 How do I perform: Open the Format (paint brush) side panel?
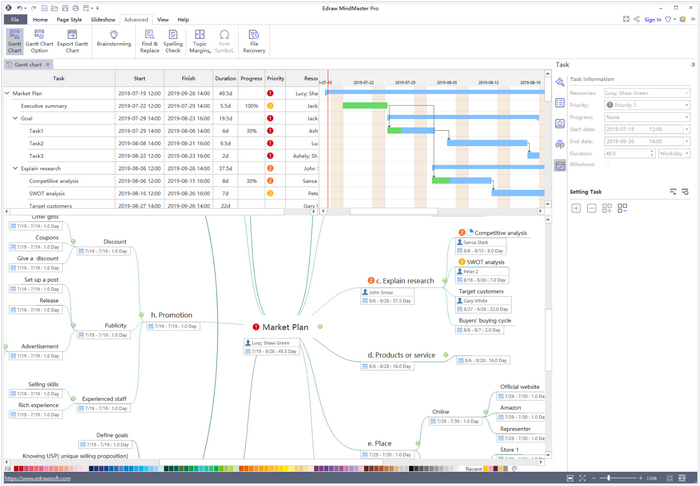[x=560, y=82]
